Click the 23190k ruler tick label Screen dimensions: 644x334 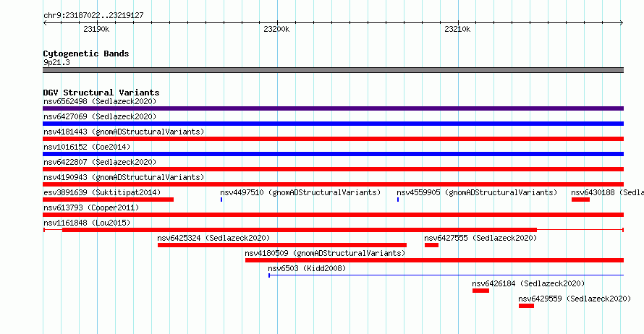96,29
